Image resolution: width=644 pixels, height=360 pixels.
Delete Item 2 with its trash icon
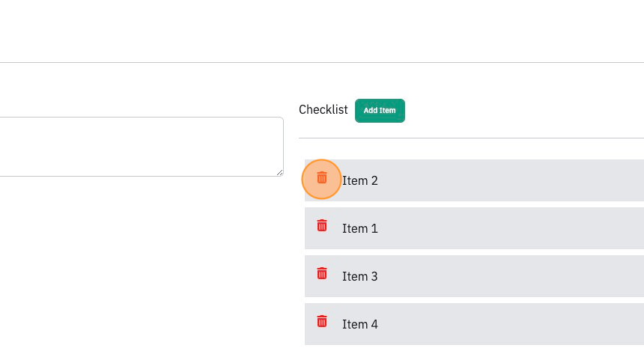click(321, 178)
